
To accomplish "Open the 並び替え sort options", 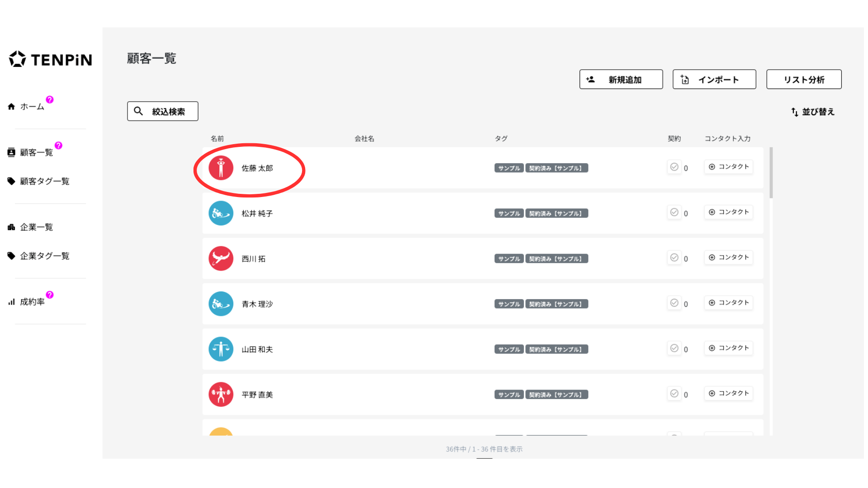I will coord(812,112).
